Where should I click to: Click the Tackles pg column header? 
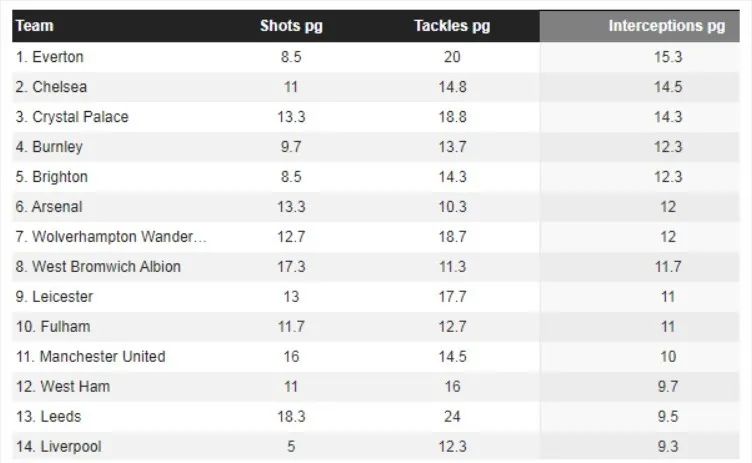pos(452,26)
